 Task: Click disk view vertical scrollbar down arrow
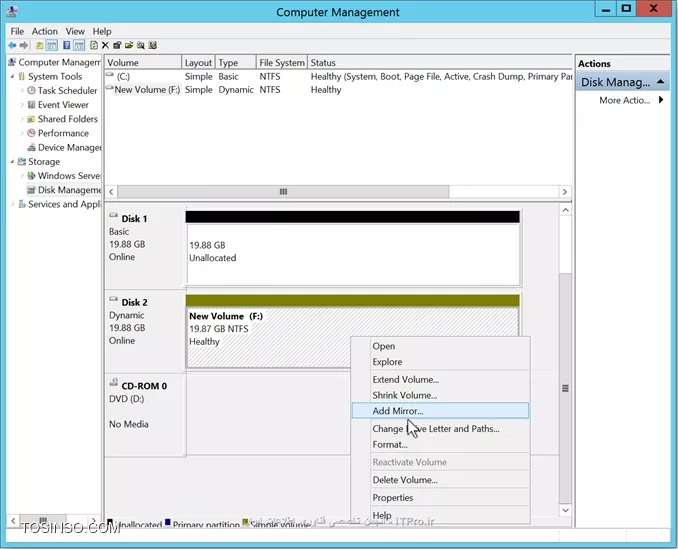pyautogui.click(x=565, y=510)
